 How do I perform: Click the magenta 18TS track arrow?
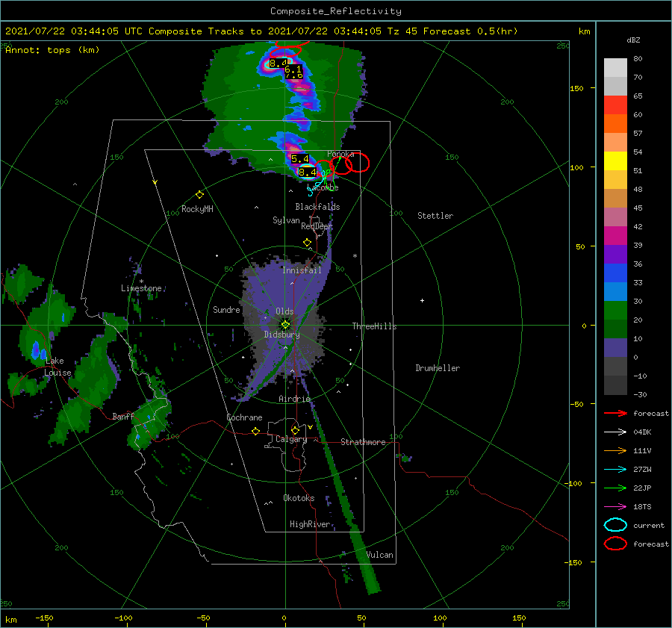tap(615, 507)
